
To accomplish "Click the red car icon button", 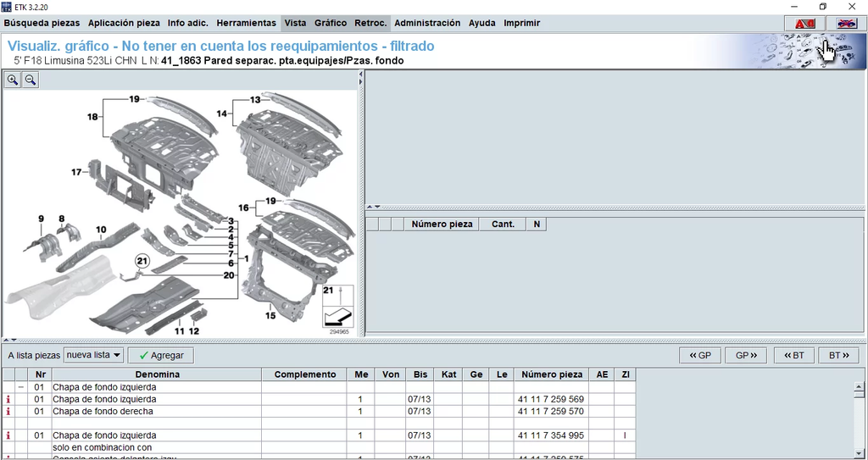I will 804,24.
